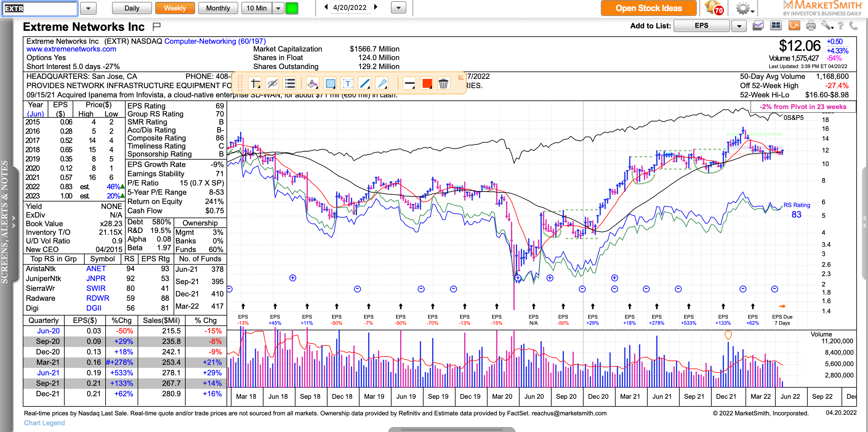The image size is (868, 432).
Task: Click the orange EPS Due arrow
Action: pos(782,306)
